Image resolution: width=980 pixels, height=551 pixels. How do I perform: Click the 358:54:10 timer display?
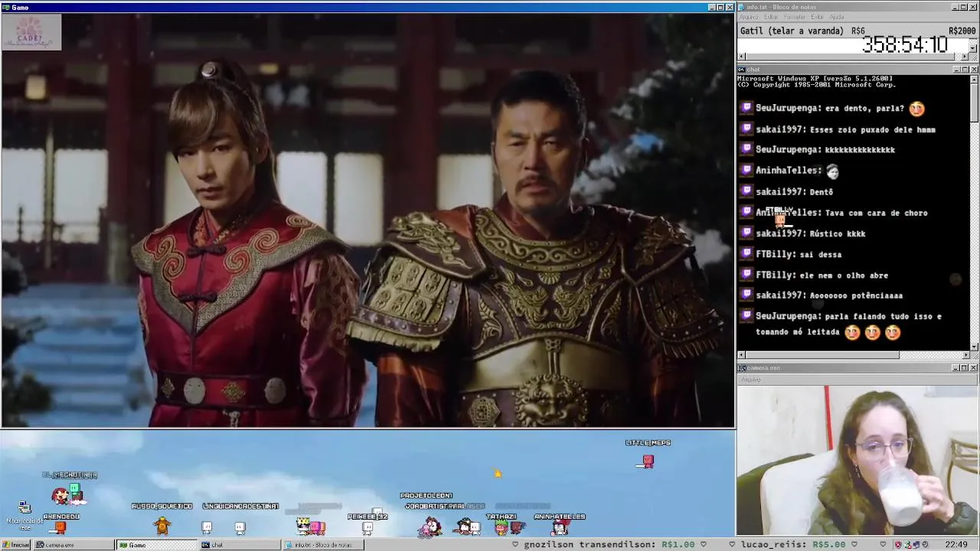[905, 45]
